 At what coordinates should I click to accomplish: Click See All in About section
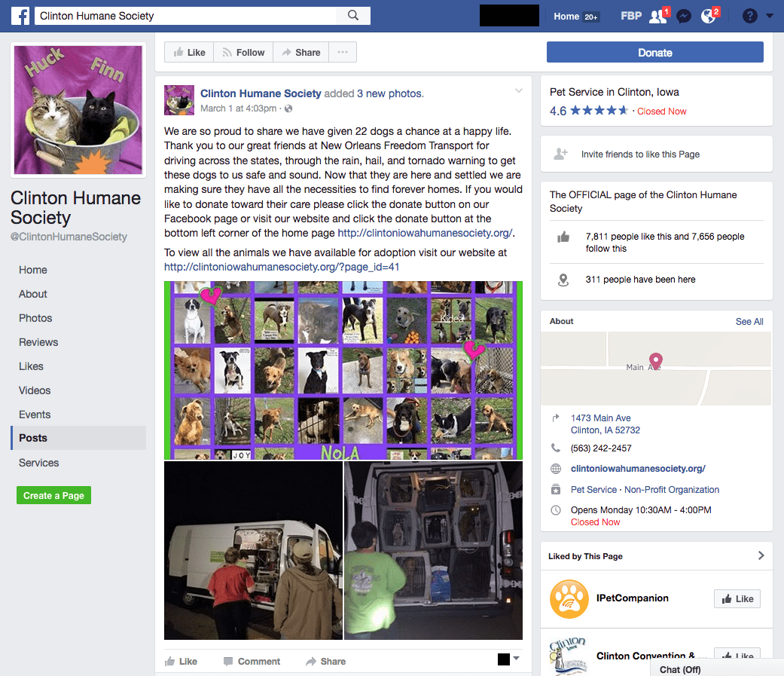click(x=749, y=321)
